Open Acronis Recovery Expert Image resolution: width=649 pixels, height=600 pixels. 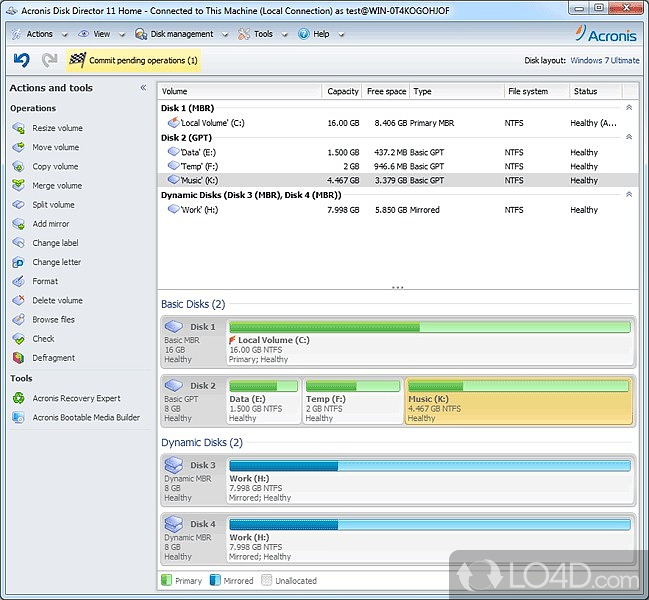pyautogui.click(x=76, y=398)
